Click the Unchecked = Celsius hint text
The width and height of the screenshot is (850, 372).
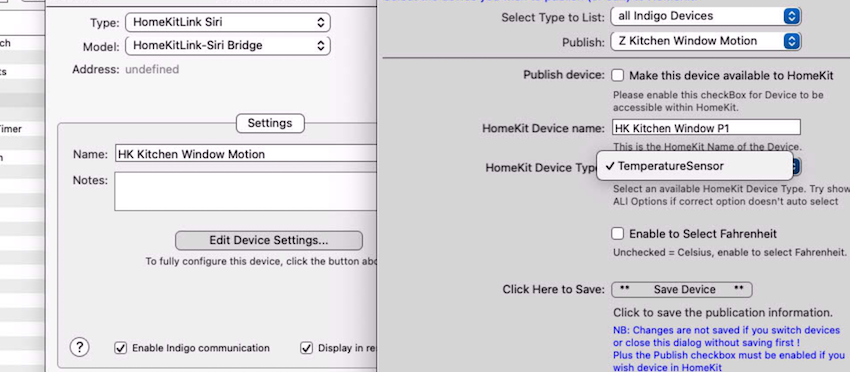[x=730, y=253]
